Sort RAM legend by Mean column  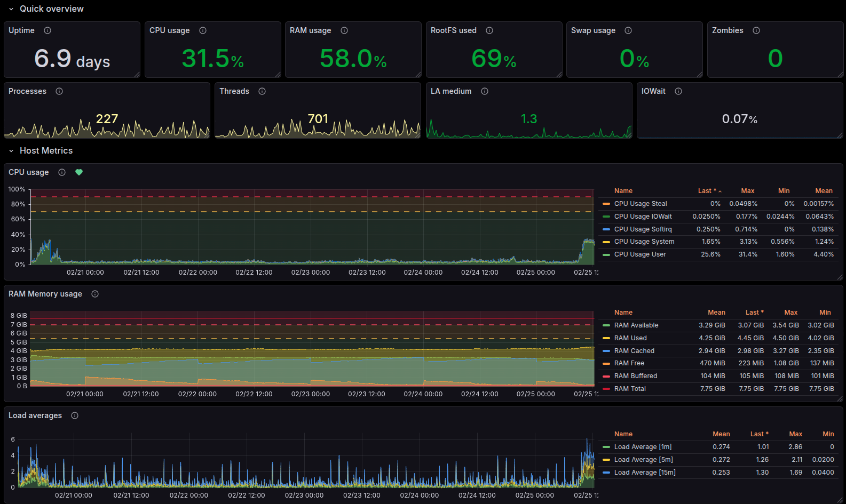pyautogui.click(x=716, y=313)
